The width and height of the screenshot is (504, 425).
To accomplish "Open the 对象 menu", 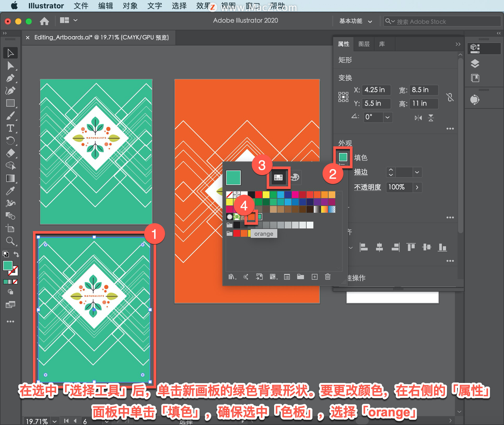I will (x=130, y=6).
